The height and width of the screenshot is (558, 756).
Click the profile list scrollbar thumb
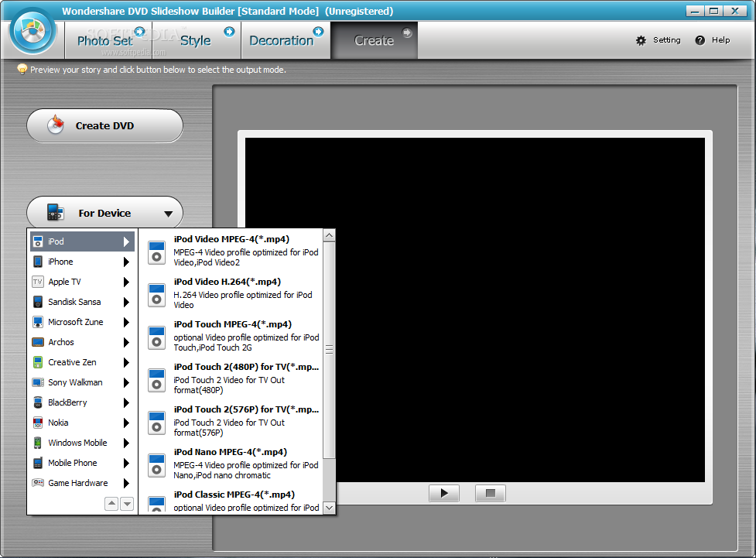point(329,350)
